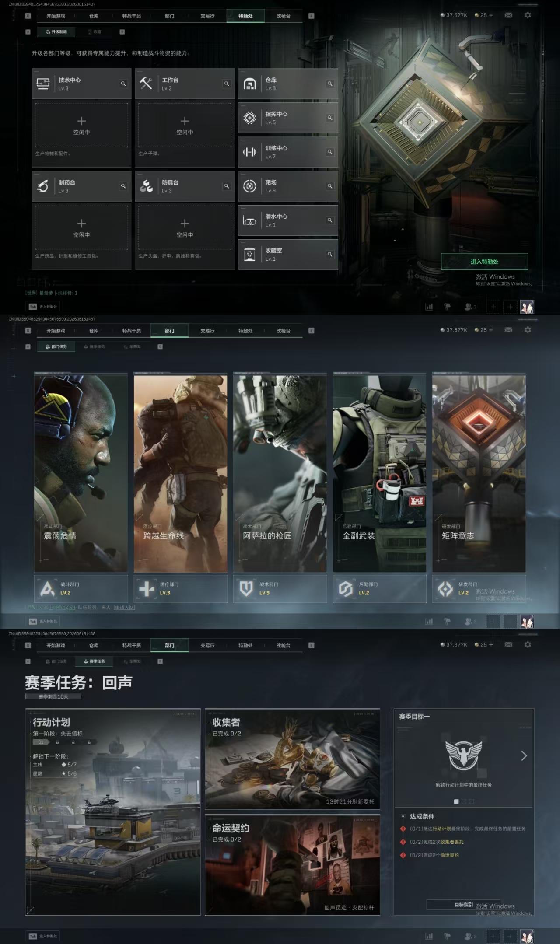Select the 战术部门 LV.3 shield badge
Screen dimensions: 560x944
tap(246, 589)
